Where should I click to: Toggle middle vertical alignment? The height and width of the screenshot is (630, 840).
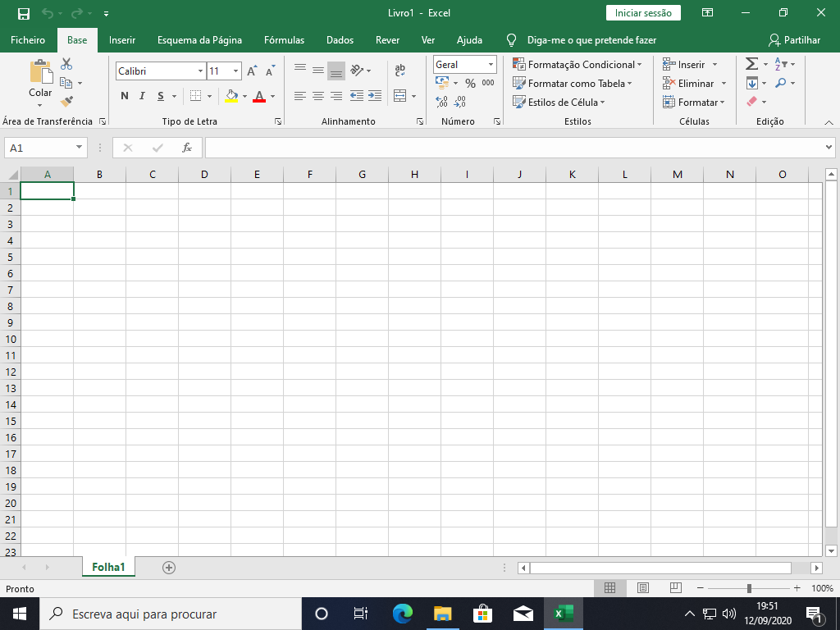click(x=318, y=71)
